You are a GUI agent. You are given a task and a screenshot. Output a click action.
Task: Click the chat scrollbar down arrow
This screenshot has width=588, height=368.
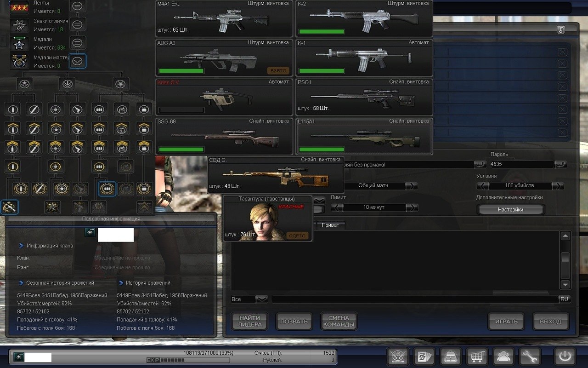click(565, 284)
